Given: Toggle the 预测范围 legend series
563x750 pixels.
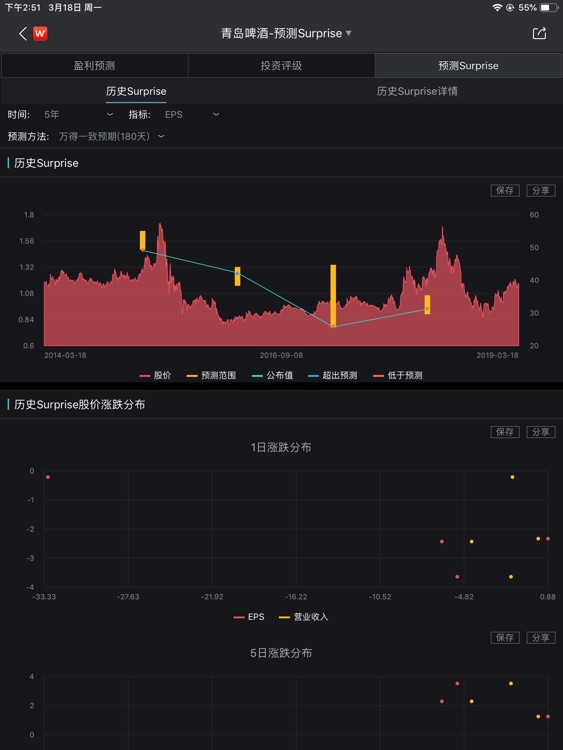Looking at the screenshot, I should [211, 375].
